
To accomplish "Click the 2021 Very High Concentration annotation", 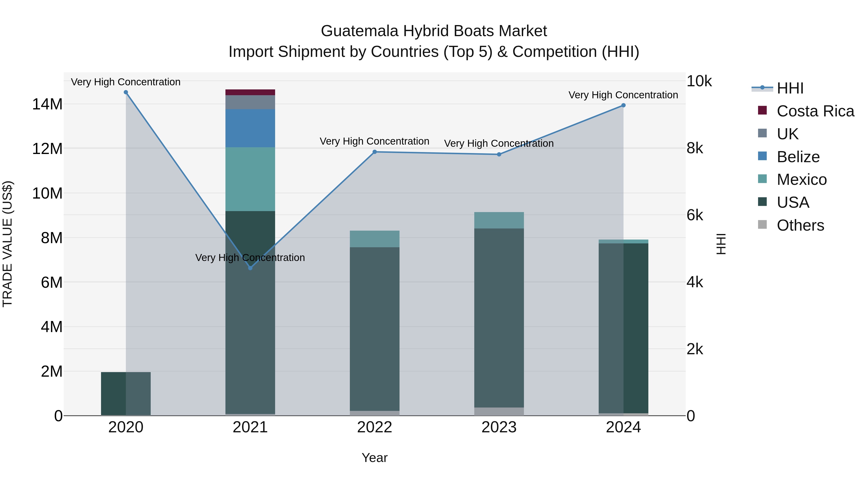I will point(250,258).
